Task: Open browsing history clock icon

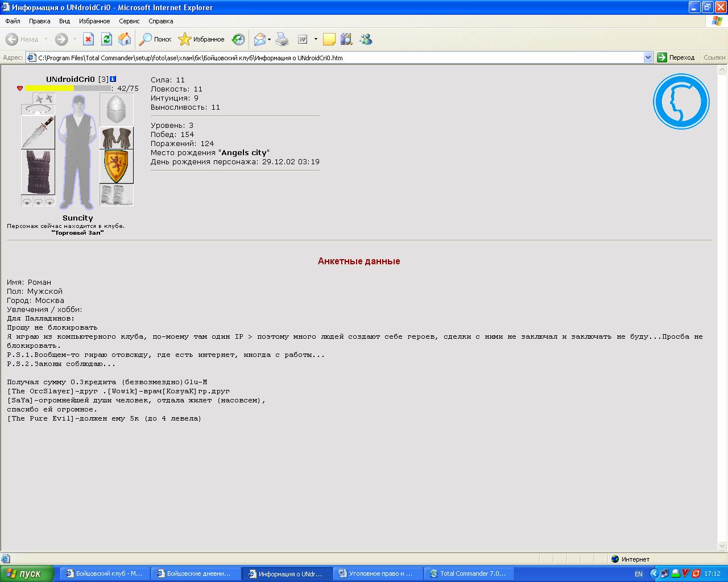Action: click(x=238, y=39)
